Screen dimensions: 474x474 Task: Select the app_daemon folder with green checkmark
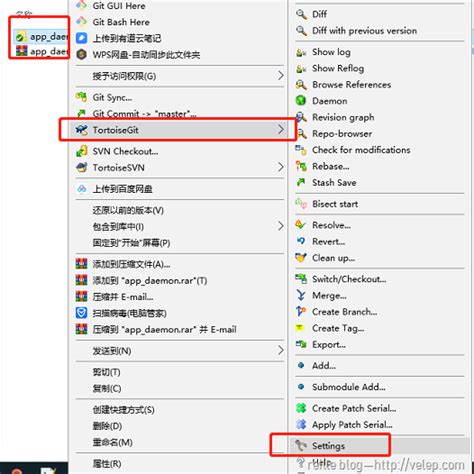[41, 36]
